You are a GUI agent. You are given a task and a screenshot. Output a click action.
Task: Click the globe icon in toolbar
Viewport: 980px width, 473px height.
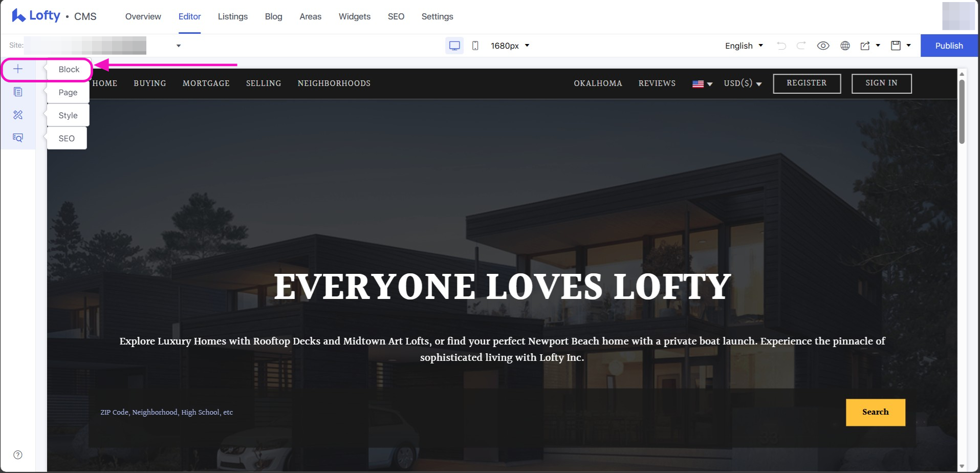(845, 46)
